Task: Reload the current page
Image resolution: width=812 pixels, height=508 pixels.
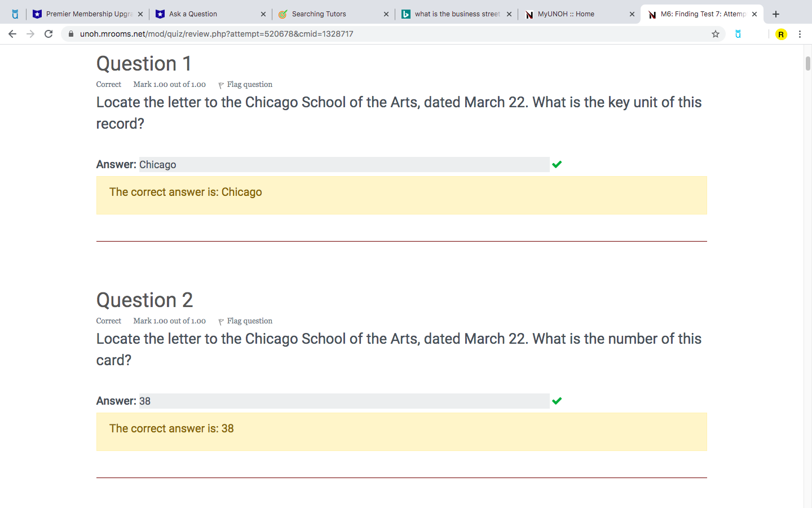Action: 48,34
